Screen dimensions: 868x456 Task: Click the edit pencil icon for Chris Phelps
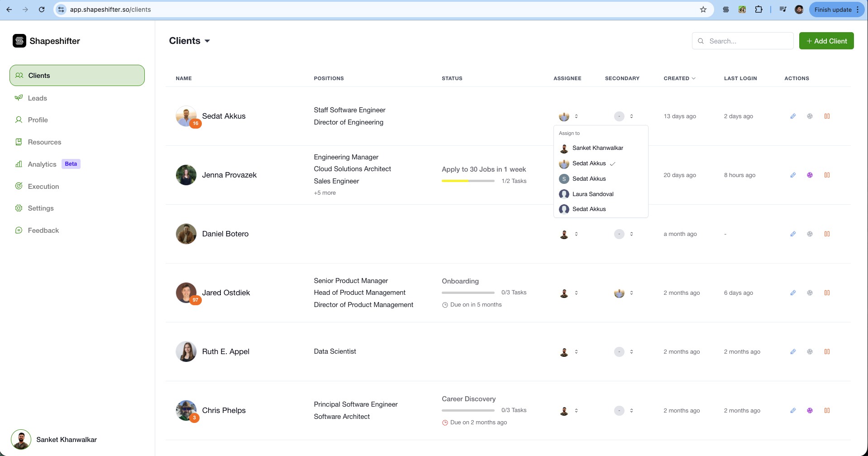[793, 411]
